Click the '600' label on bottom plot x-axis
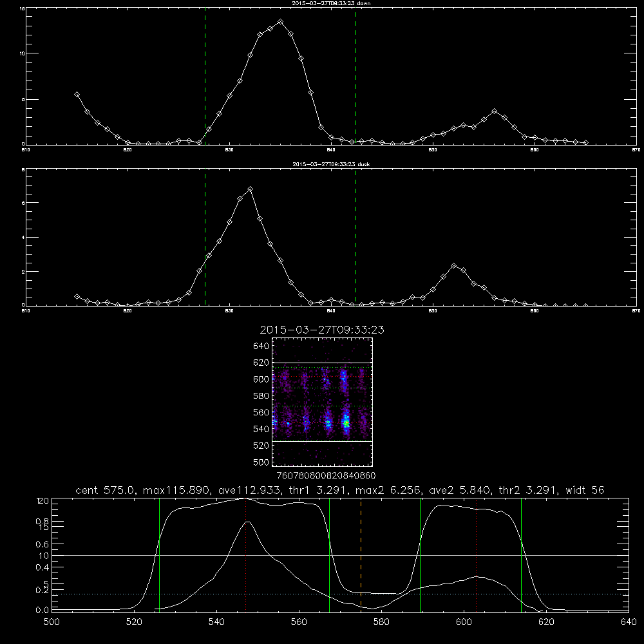The image size is (644, 644). point(464,622)
